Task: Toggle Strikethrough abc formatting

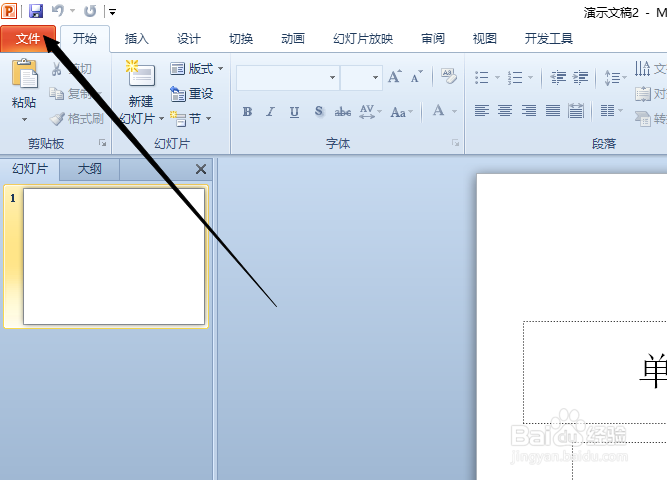Action: tap(342, 112)
